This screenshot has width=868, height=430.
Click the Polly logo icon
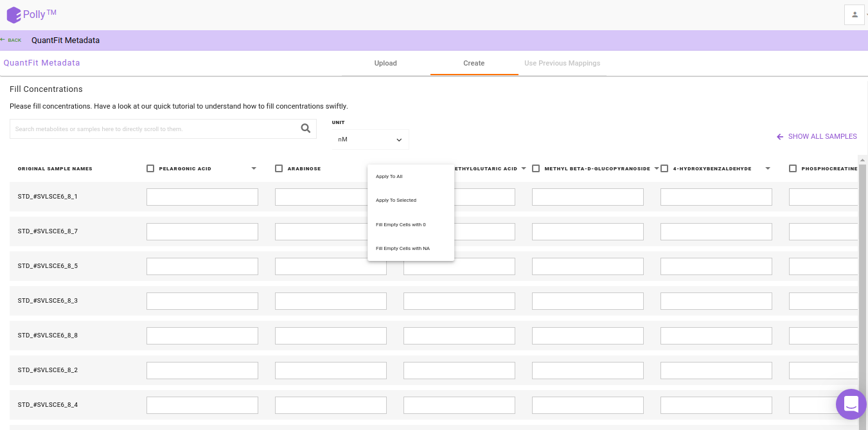coord(13,15)
